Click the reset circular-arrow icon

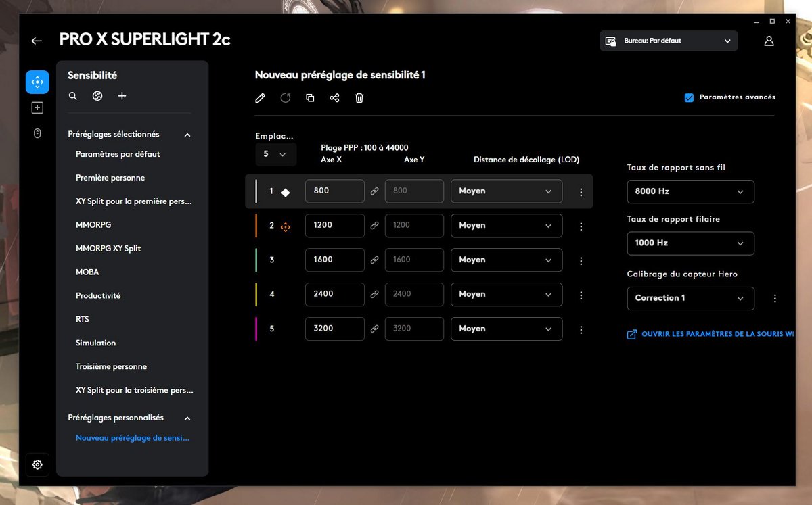(x=286, y=98)
